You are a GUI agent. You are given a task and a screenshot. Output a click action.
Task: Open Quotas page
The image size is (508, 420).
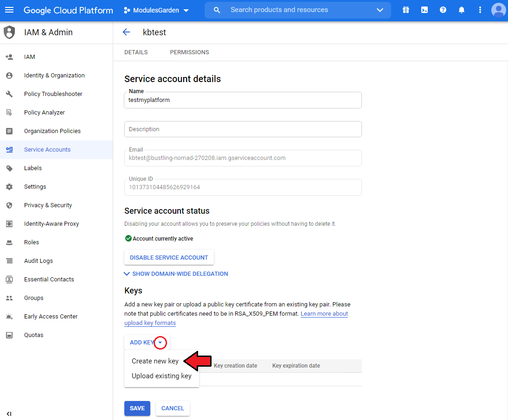click(34, 335)
